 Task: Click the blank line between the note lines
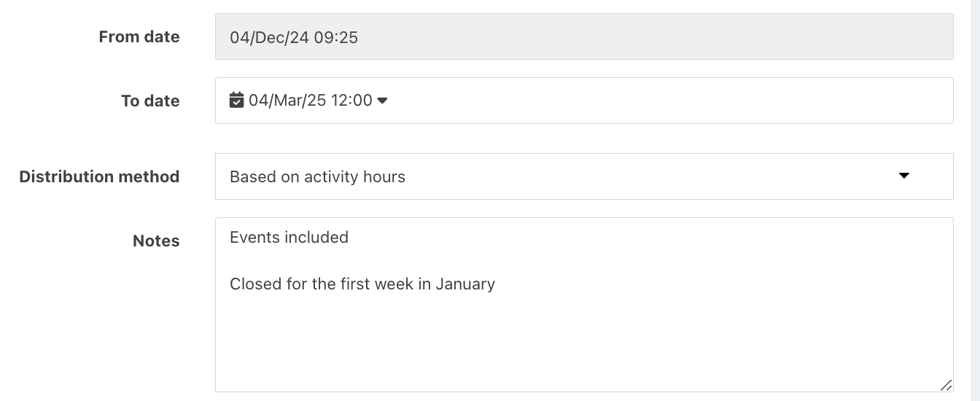(x=583, y=260)
